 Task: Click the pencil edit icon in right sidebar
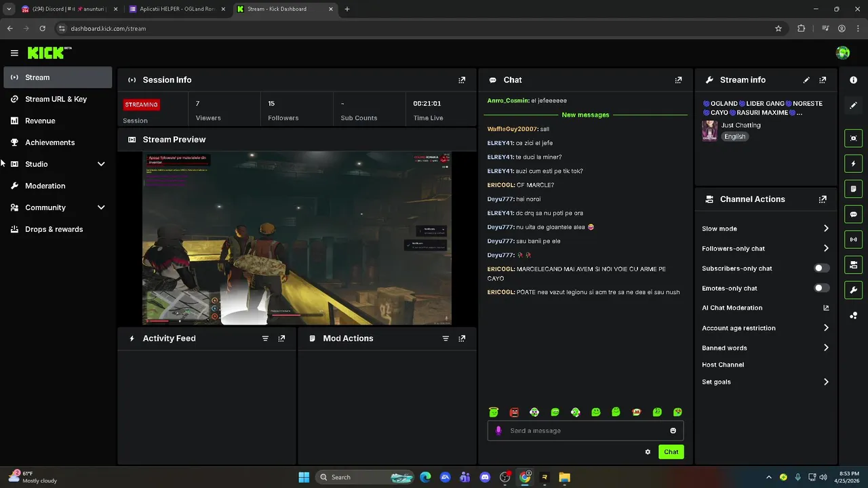[853, 105]
